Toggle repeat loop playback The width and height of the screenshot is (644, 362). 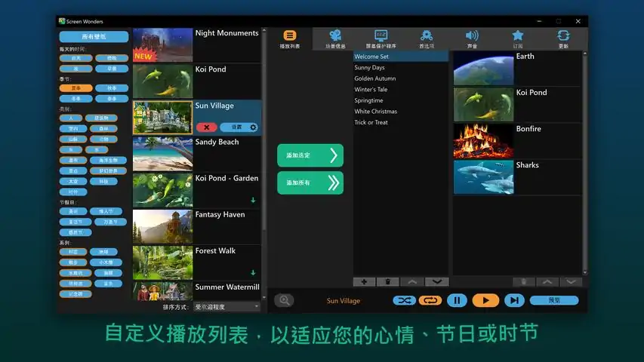point(430,300)
